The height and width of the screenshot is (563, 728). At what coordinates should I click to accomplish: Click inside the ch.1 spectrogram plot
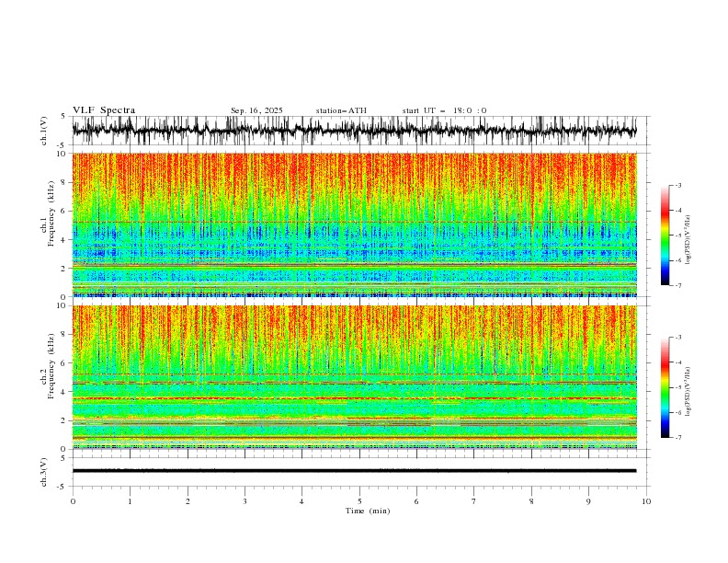point(355,224)
